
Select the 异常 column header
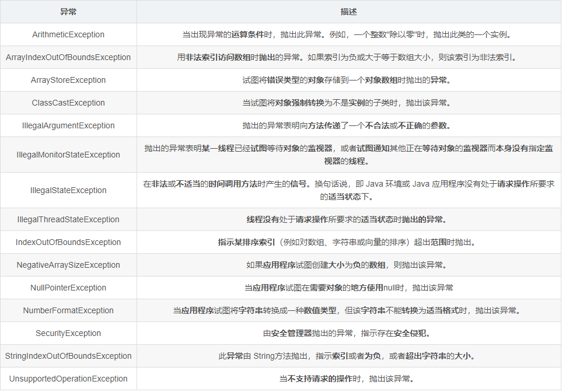pyautogui.click(x=68, y=12)
